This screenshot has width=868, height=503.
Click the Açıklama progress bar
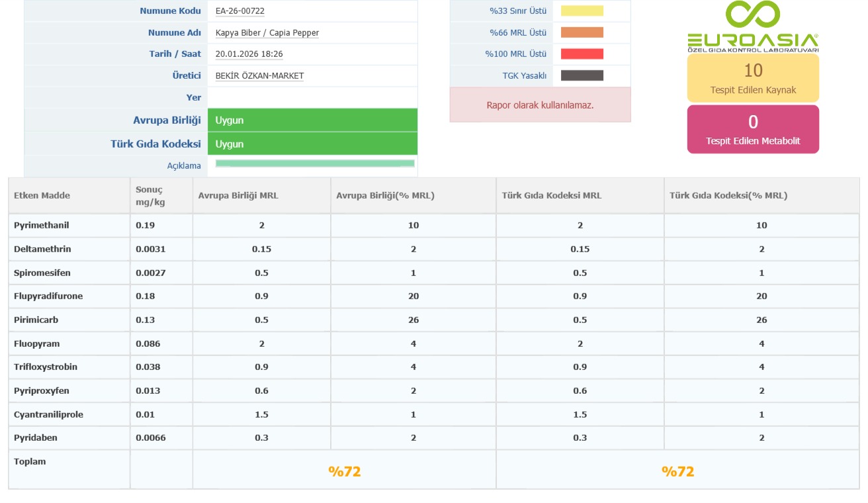point(315,163)
